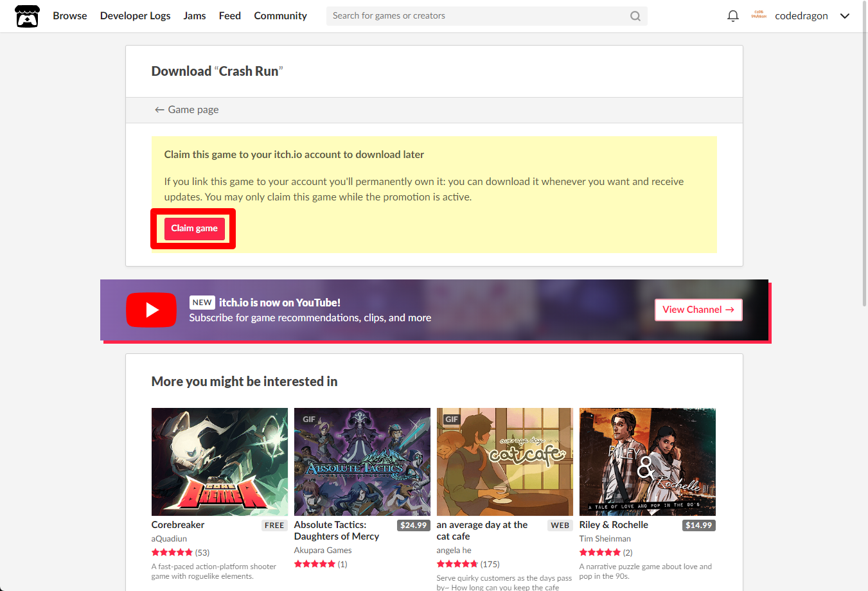
Task: Click Riley & Rochelle star rating (2)
Action: (606, 552)
